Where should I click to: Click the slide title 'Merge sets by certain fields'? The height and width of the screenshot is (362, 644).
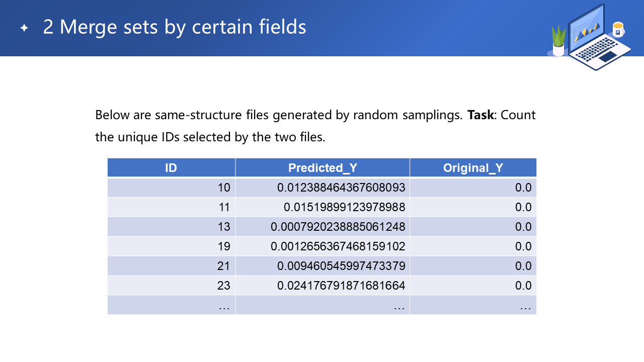175,27
